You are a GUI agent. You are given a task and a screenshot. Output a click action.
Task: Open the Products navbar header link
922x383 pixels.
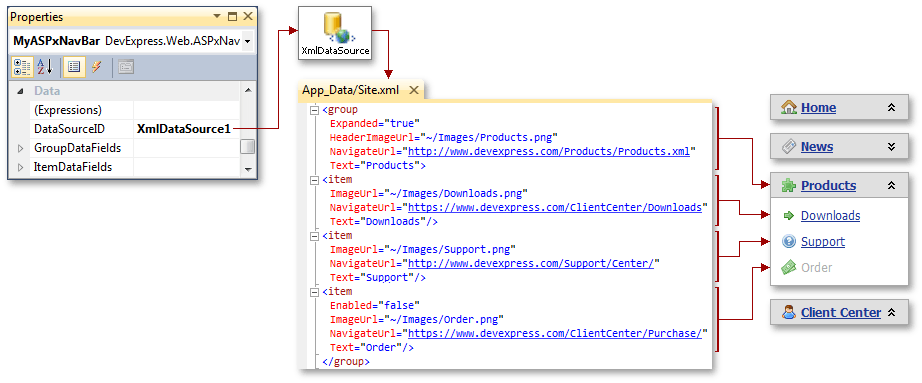pyautogui.click(x=828, y=185)
